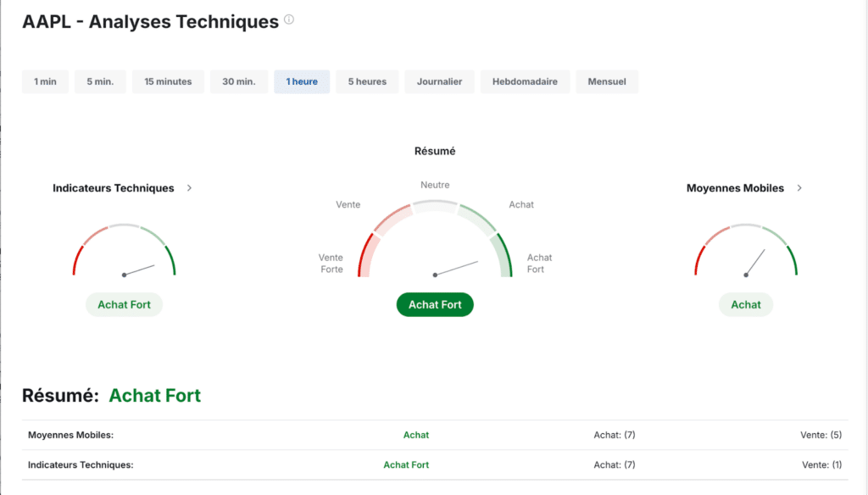Select the 5 min. timeframe tab

click(100, 81)
